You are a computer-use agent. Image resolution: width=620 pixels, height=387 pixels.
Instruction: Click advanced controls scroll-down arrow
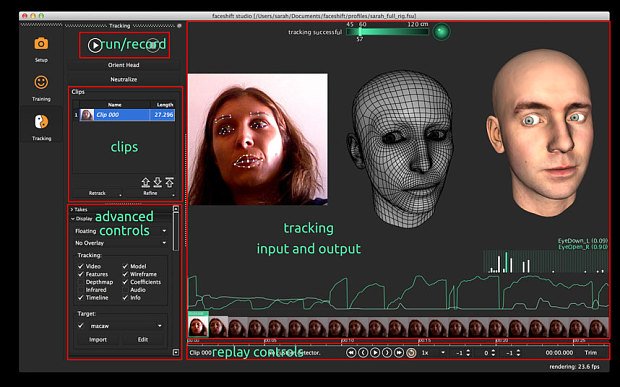pyautogui.click(x=176, y=352)
